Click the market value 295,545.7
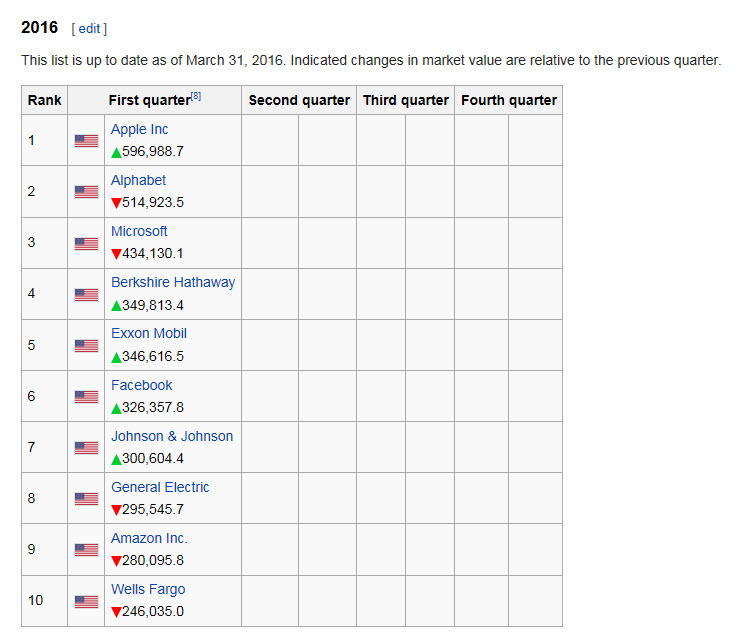Screen dimensions: 743x634 [153, 510]
